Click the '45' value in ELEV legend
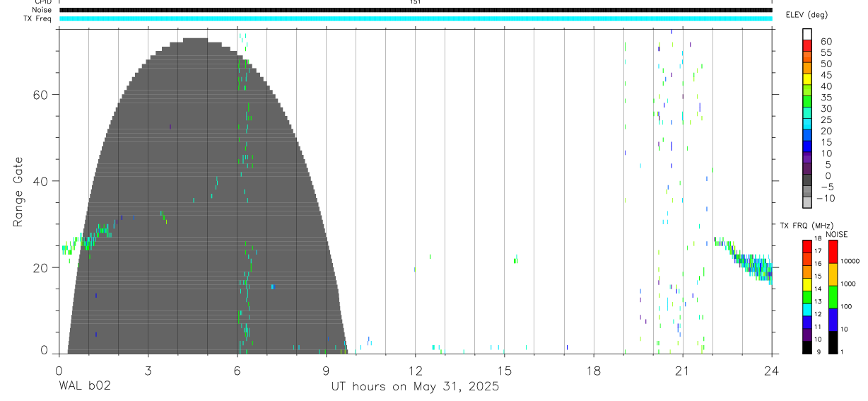This screenshot has width=868, height=401. 826,75
